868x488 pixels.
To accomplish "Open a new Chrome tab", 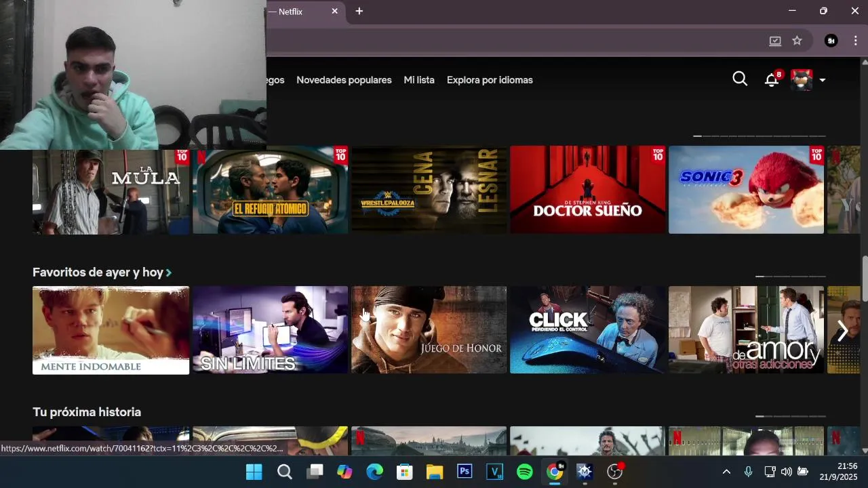I will click(x=359, y=12).
